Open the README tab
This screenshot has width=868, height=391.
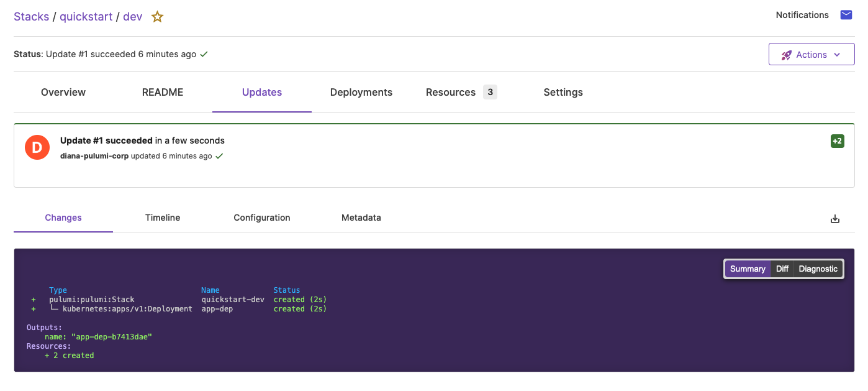click(163, 92)
